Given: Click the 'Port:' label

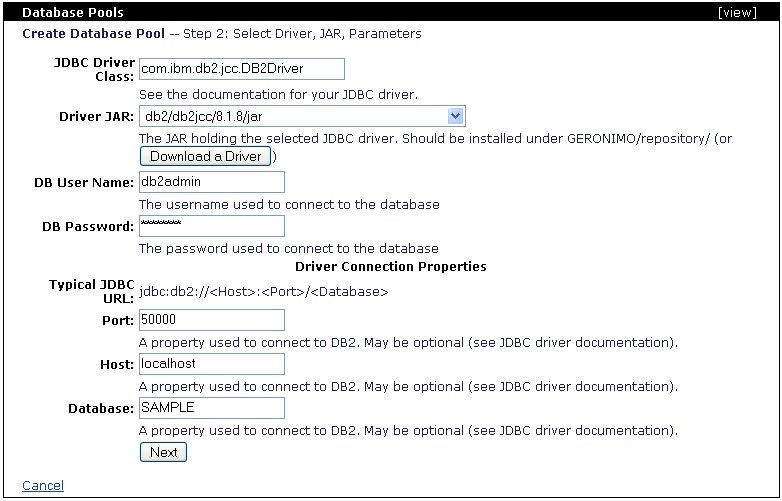Looking at the screenshot, I should [118, 321].
